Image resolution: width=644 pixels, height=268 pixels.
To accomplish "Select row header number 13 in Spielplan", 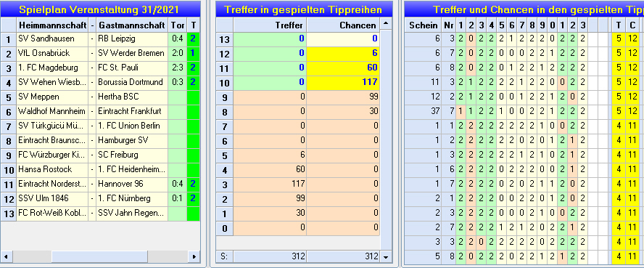I will point(8,214).
